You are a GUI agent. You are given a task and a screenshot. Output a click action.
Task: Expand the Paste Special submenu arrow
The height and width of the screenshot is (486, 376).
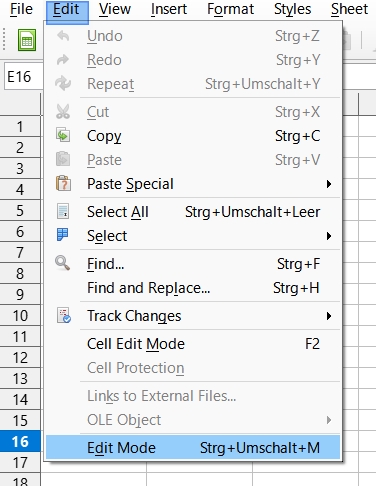(329, 184)
